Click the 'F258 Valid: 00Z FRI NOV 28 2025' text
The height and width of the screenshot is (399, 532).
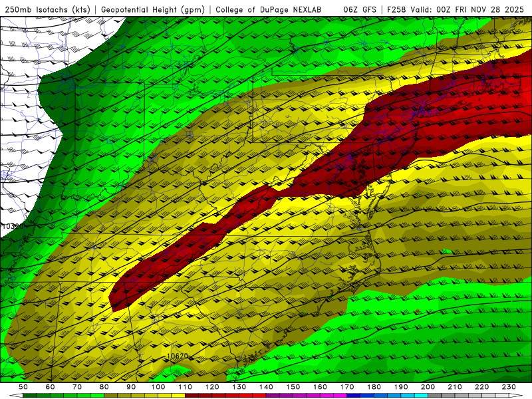456,10
